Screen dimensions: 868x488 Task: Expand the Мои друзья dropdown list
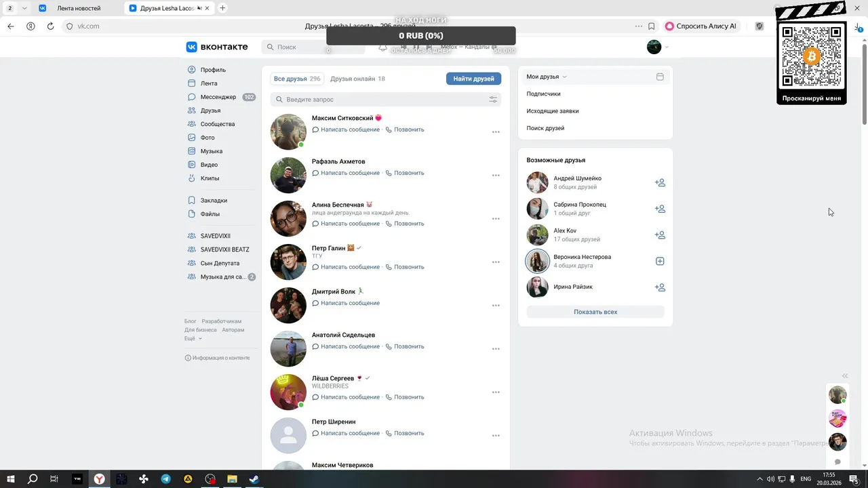point(547,77)
